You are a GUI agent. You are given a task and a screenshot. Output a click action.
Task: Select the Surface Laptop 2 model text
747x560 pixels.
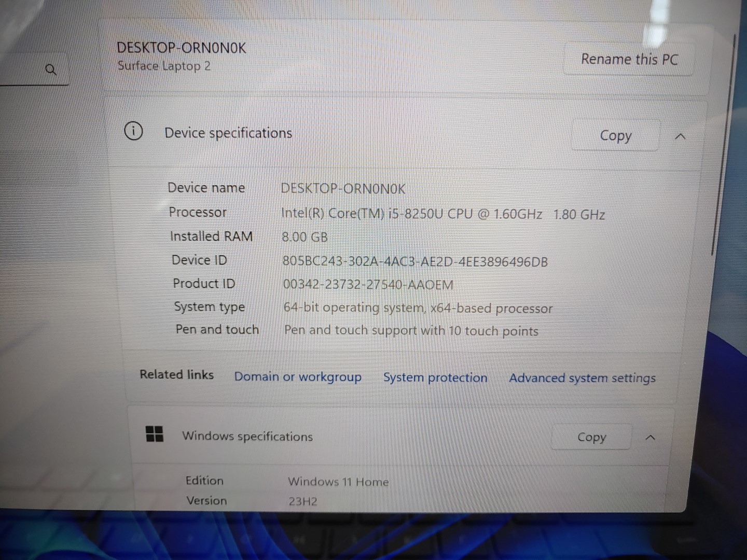(x=164, y=66)
